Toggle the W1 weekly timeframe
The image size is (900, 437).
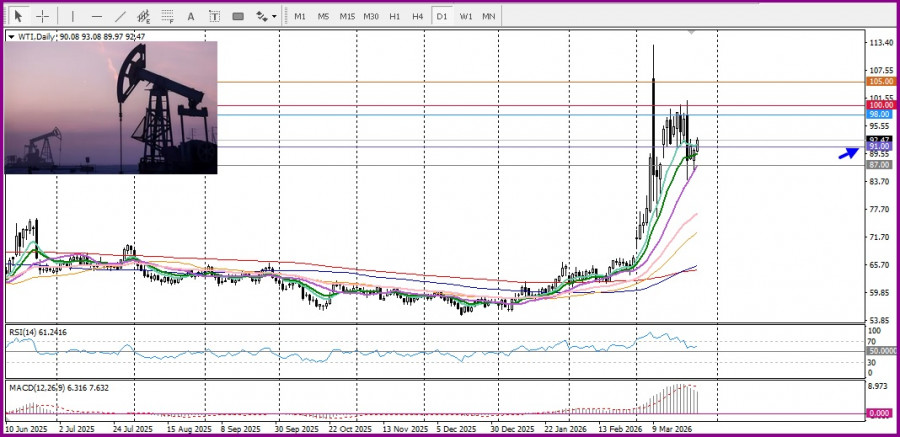click(x=466, y=16)
